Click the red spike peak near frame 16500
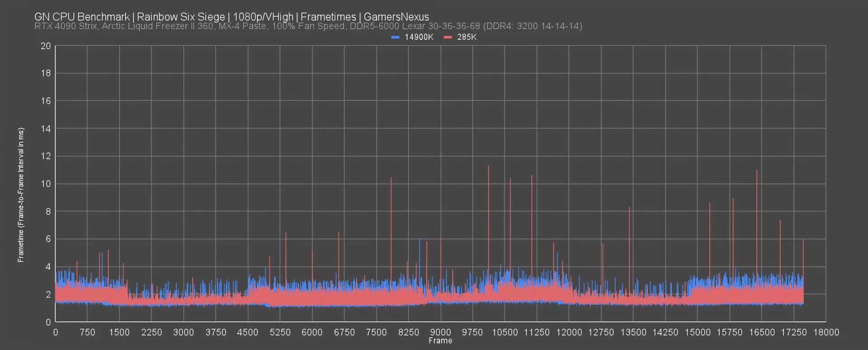 point(757,170)
